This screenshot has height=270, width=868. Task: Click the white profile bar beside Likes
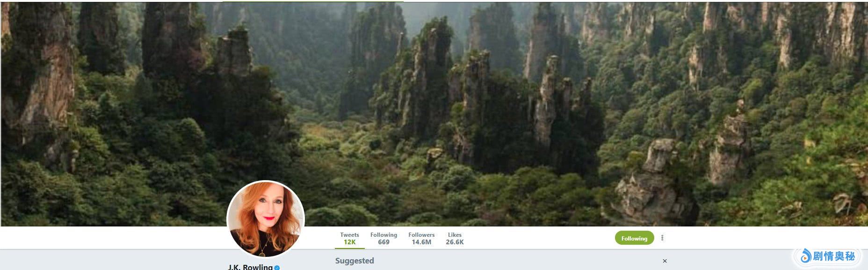[538, 238]
